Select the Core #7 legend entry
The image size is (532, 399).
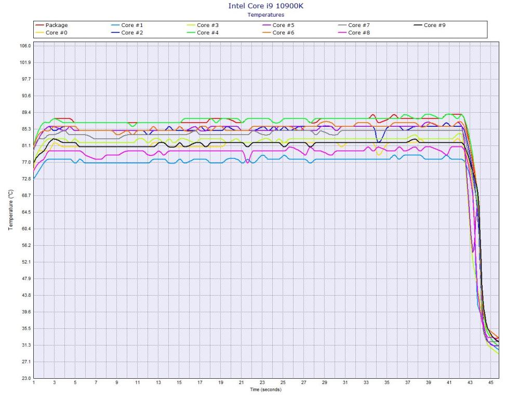pyautogui.click(x=359, y=25)
